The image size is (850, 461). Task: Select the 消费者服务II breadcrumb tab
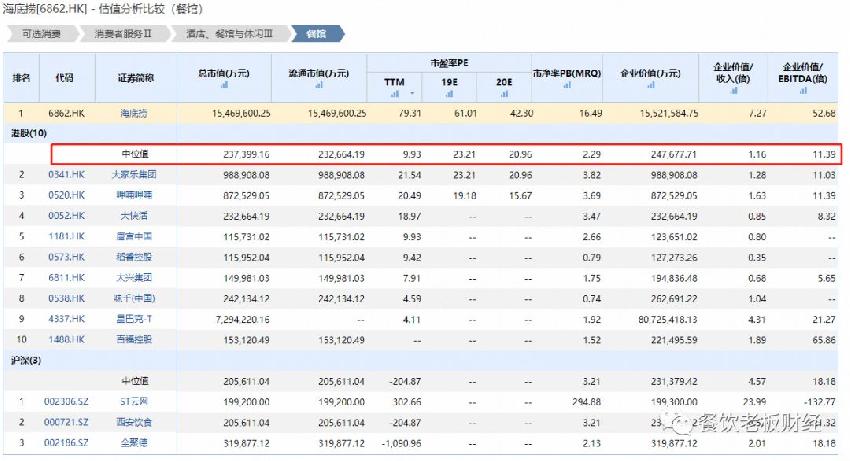pos(123,34)
